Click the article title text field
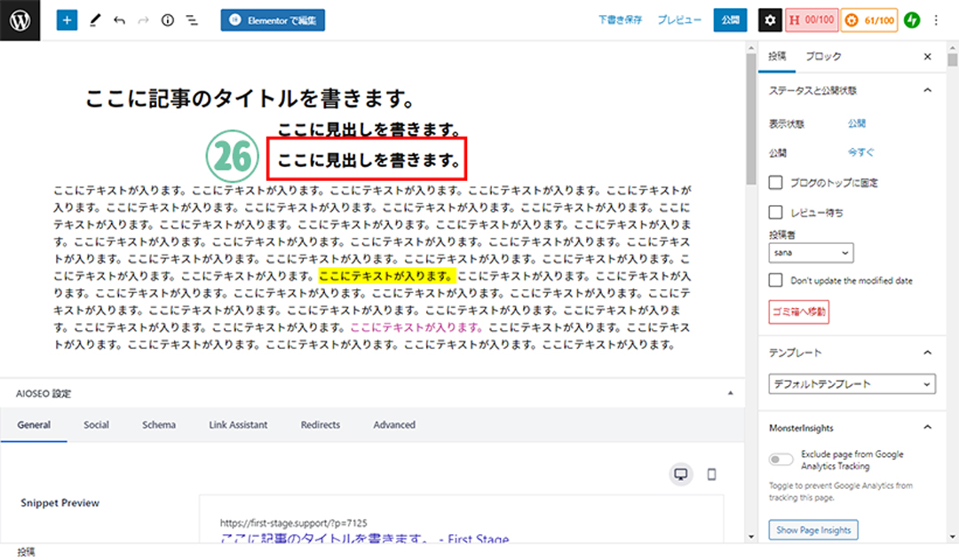The width and height of the screenshot is (959, 560). (251, 99)
